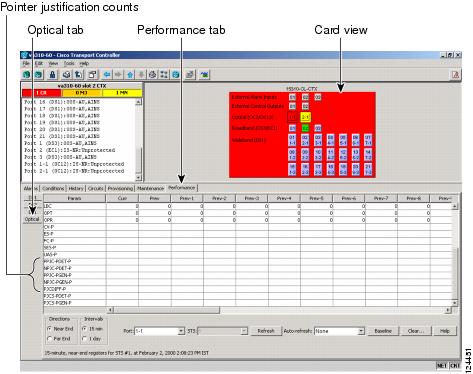This screenshot has height=374, width=473.
Task: Click the blue back arrow icon
Action: (x=107, y=75)
